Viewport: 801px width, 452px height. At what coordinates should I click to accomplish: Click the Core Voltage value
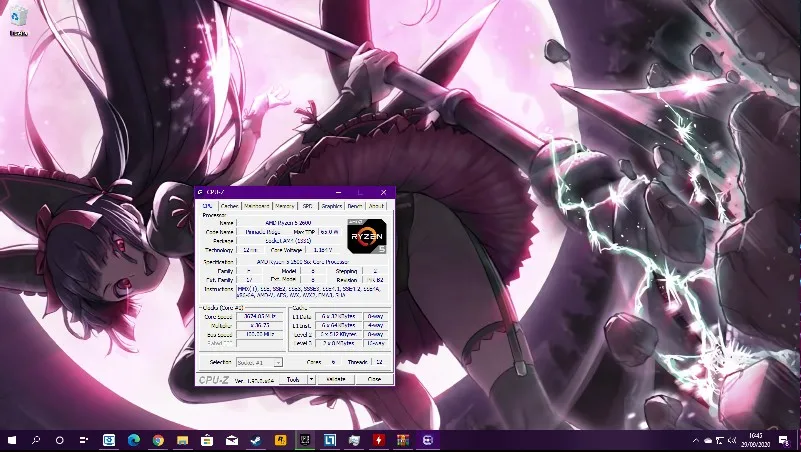pyautogui.click(x=323, y=250)
